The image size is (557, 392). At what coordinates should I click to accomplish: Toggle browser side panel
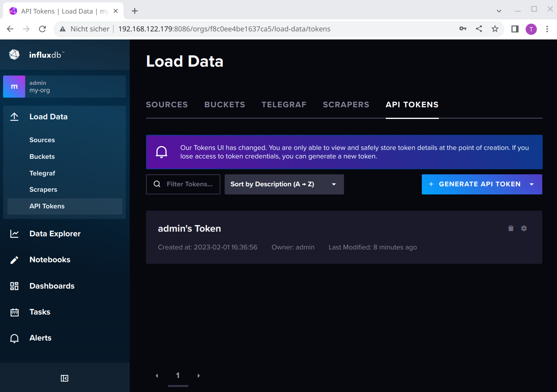point(515,29)
